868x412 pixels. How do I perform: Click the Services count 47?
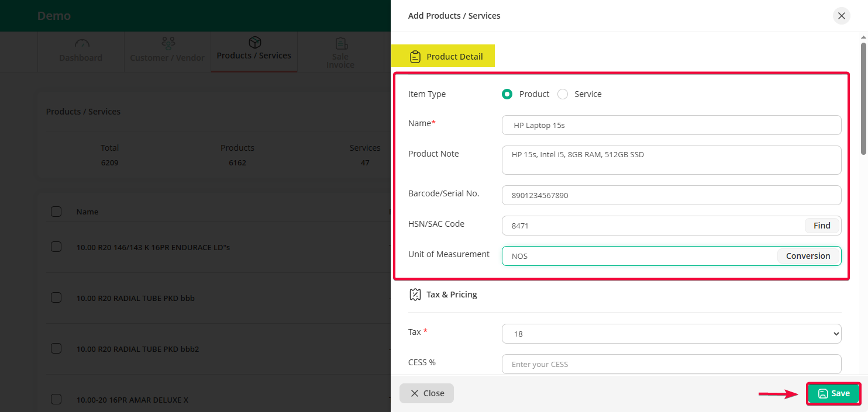click(365, 162)
